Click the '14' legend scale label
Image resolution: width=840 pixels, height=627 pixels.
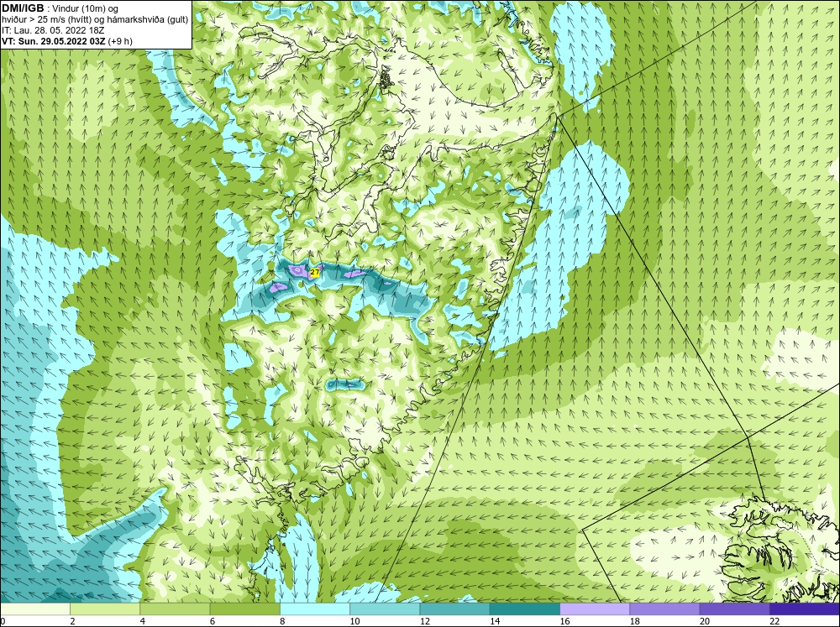coord(495,621)
